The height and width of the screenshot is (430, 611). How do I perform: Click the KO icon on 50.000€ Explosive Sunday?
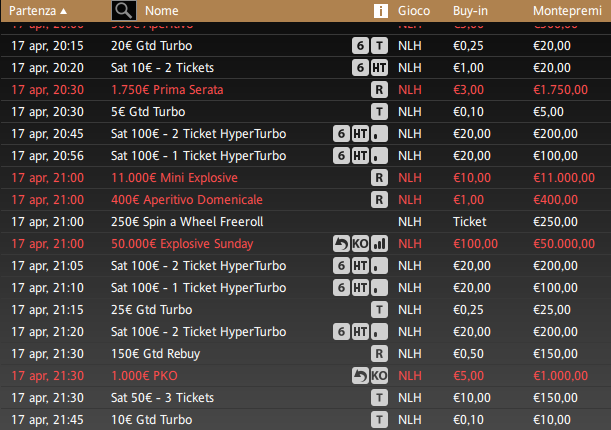[x=360, y=244]
